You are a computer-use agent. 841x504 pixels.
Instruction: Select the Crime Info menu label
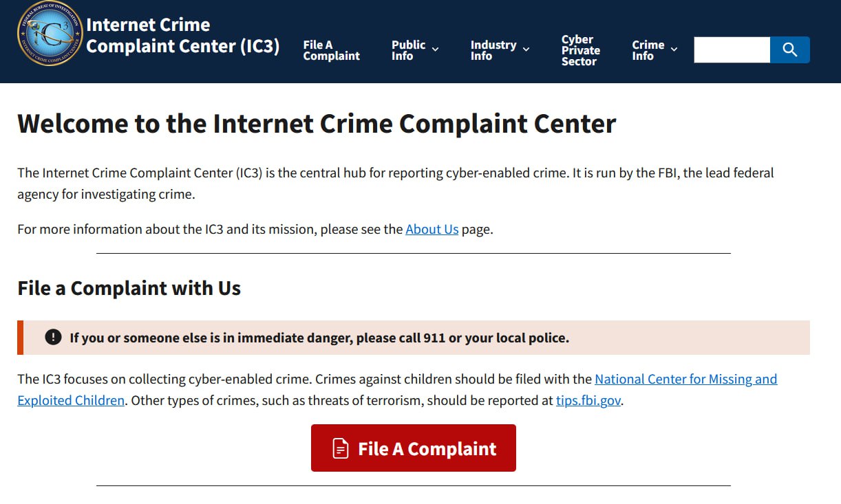click(648, 50)
